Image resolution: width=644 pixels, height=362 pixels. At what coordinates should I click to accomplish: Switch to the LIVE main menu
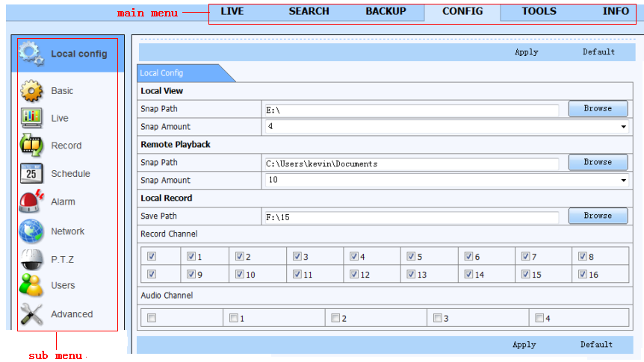[232, 11]
